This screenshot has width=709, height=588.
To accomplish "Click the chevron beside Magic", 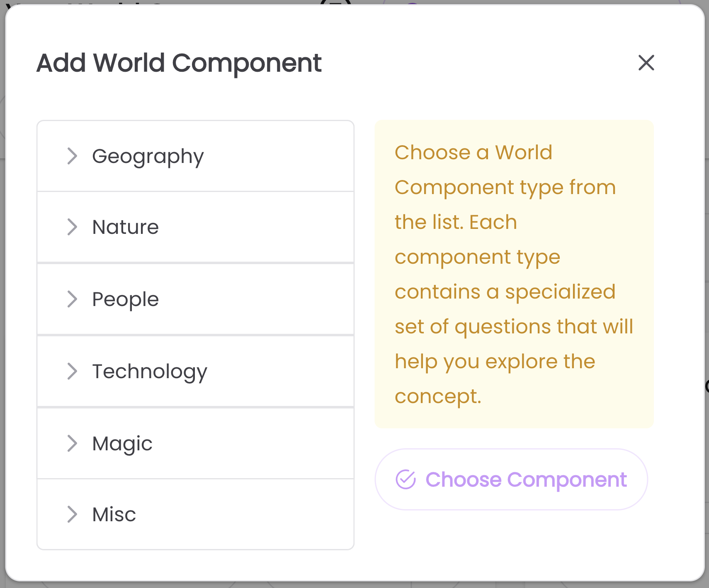I will (x=72, y=444).
